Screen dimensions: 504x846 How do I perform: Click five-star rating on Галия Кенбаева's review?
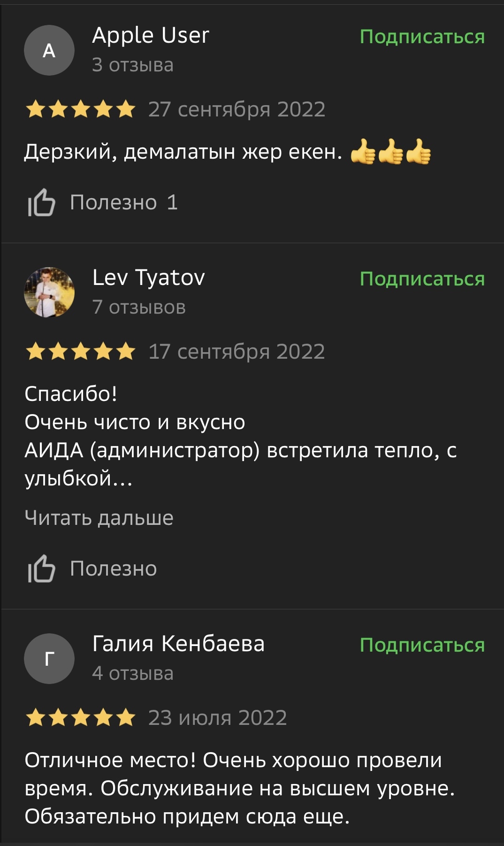pyautogui.click(x=81, y=718)
